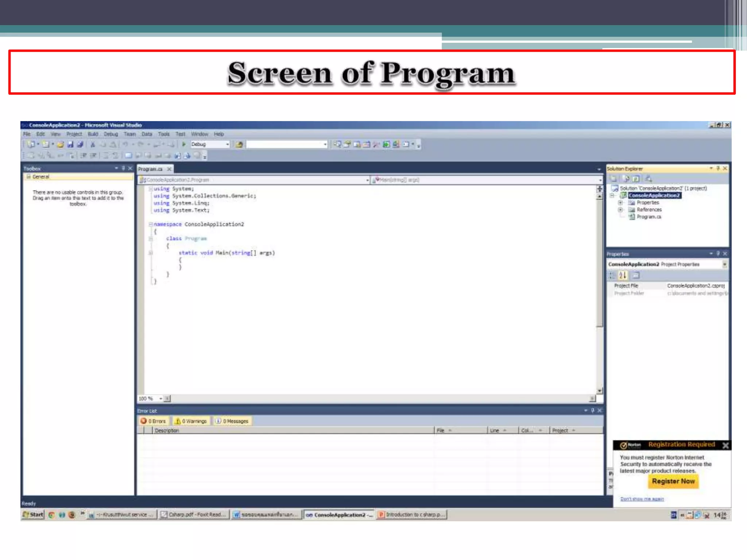The image size is (747, 560).
Task: Click the Refresh icon in Solution Explorer
Action: (x=636, y=179)
